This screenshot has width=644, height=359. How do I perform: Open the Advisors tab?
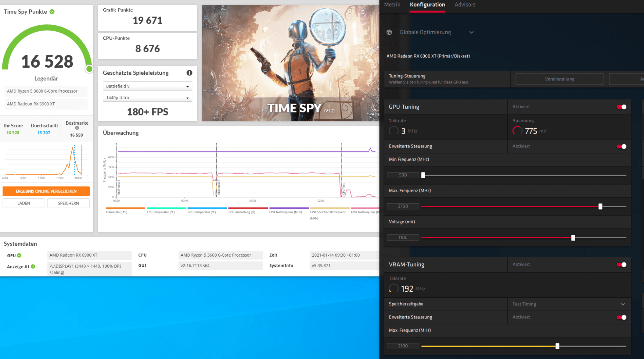465,5
